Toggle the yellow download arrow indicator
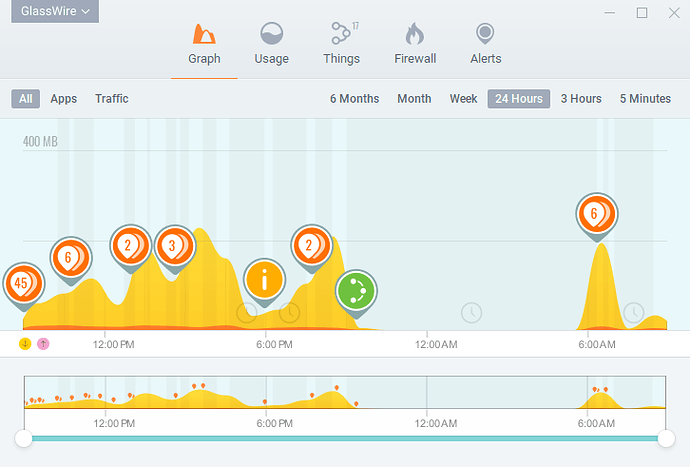690x467 pixels. (x=25, y=344)
